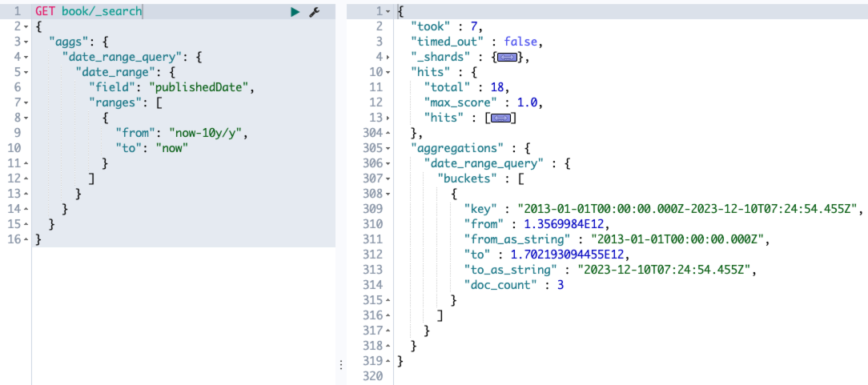The width and height of the screenshot is (868, 385).
Task: Collapse the response root at line 1
Action: click(x=388, y=12)
